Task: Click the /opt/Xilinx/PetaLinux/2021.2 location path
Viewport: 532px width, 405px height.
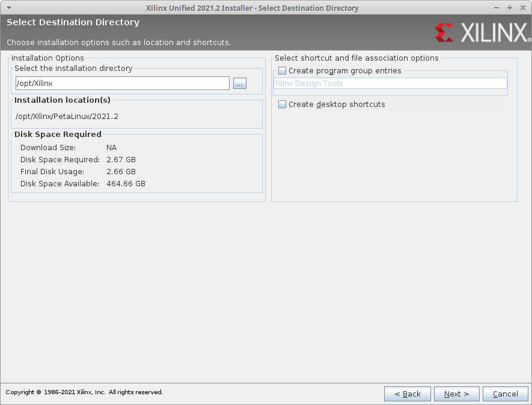Action: 67,117
